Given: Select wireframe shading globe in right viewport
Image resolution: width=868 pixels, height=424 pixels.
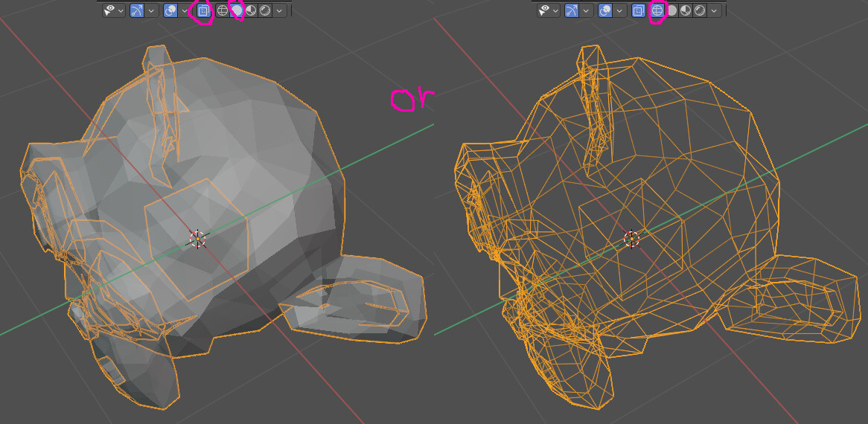Looking at the screenshot, I should coord(657,10).
